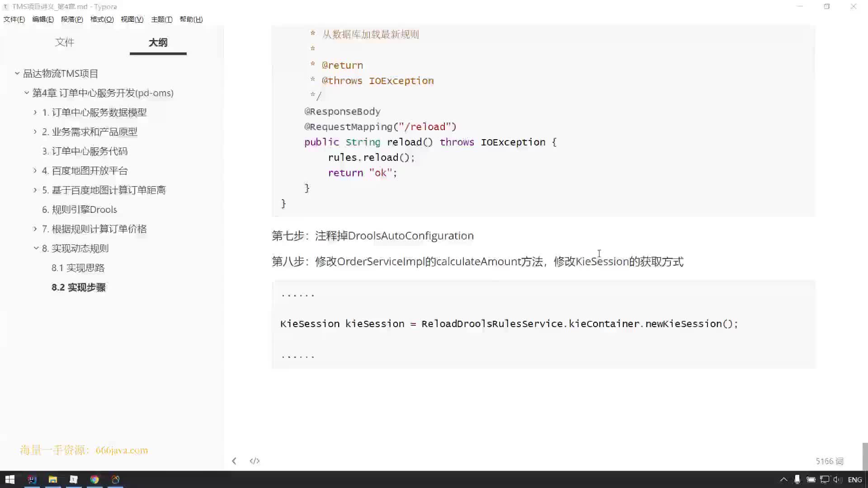Open 编辑(E) menu

pyautogui.click(x=43, y=19)
